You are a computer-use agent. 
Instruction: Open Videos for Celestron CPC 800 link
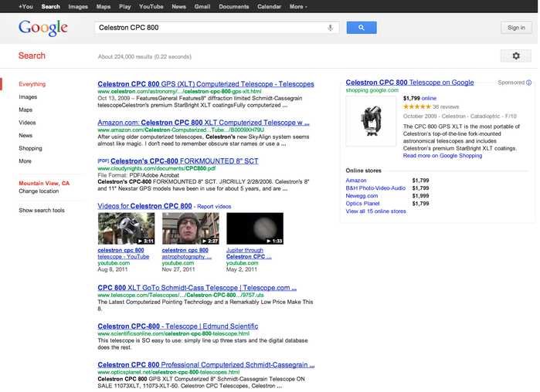tap(144, 206)
